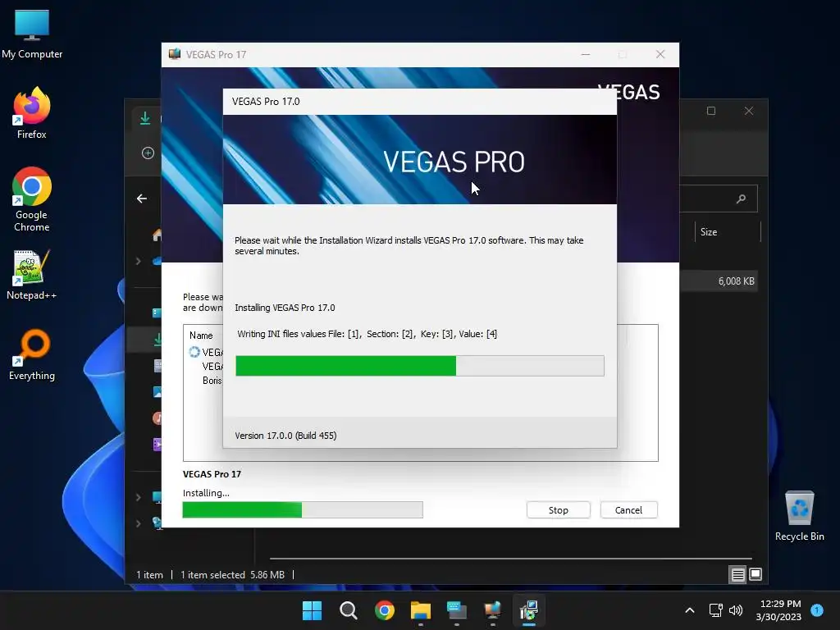Viewport: 840px width, 630px height.
Task: Click the Cancel button in the VEGAS installer
Action: [628, 510]
